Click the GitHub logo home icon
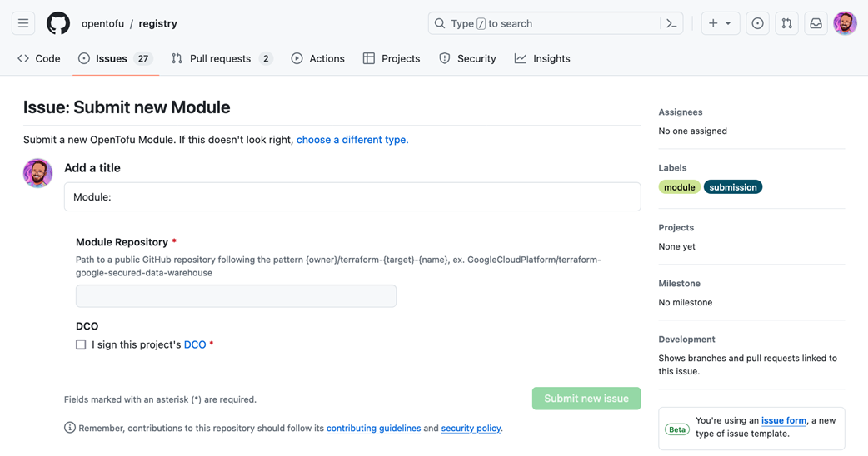The width and height of the screenshot is (868, 456). coord(58,23)
